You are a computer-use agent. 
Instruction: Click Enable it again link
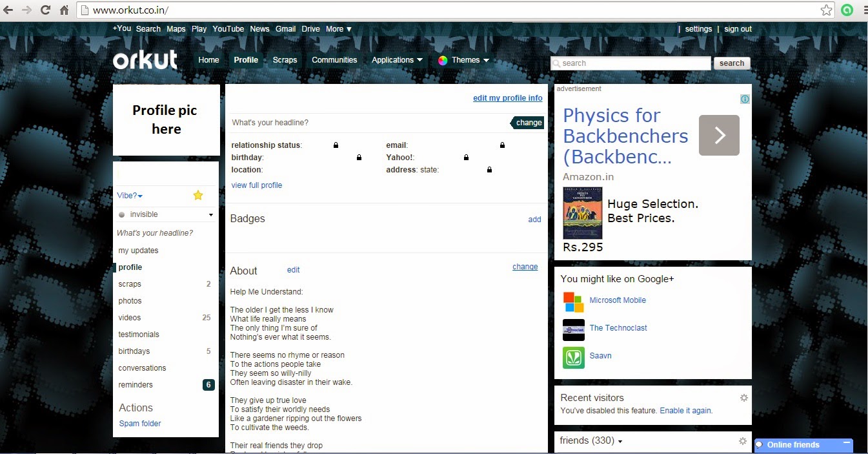coord(686,411)
